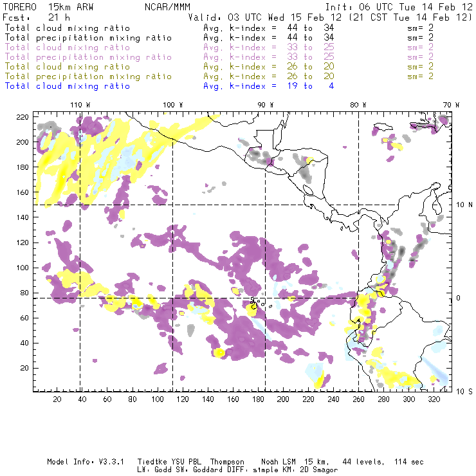Click the gray shaded area over Nicaragua
476x476 pixels.
[304, 174]
